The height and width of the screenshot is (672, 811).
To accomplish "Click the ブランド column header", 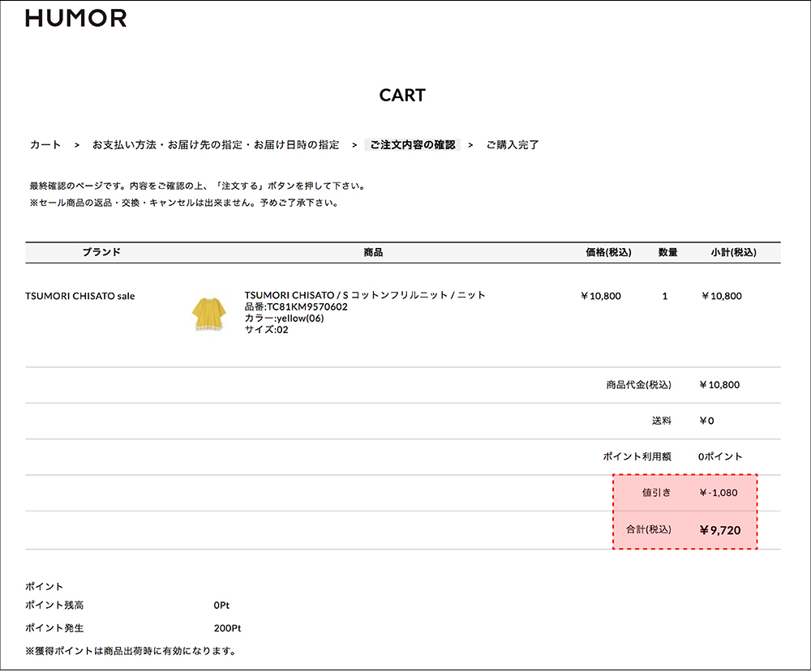I will pos(101,252).
